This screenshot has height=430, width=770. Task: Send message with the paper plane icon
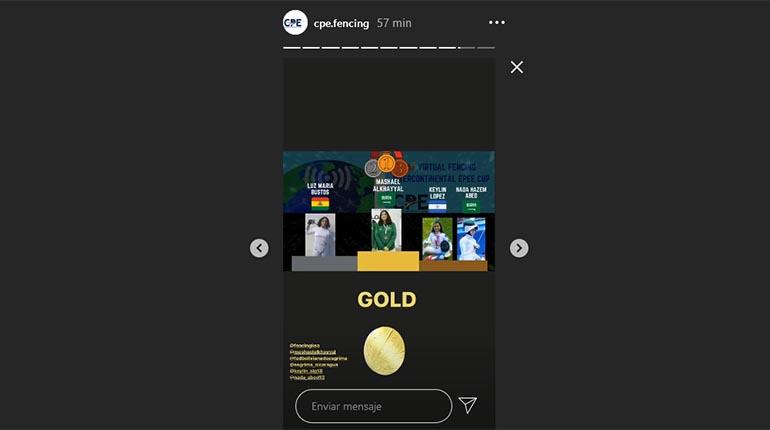tap(468, 405)
